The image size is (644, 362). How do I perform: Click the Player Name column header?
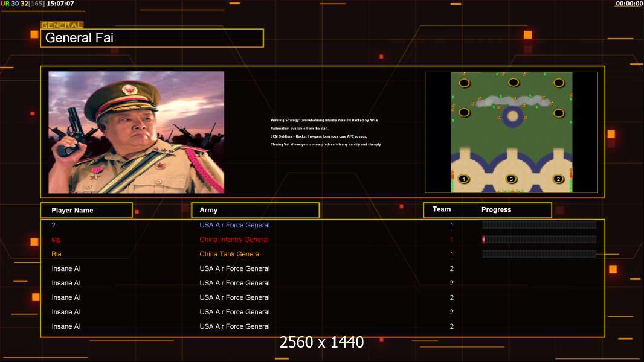click(x=86, y=211)
